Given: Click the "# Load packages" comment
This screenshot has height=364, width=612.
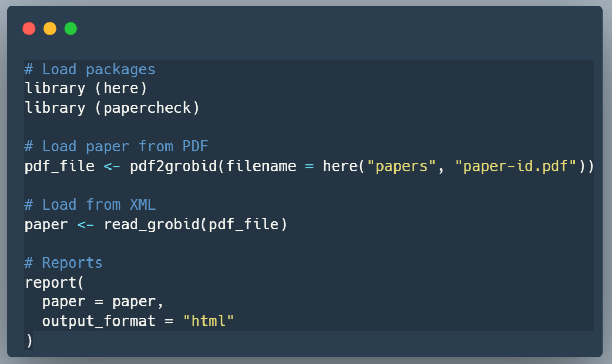Looking at the screenshot, I should pos(90,69).
